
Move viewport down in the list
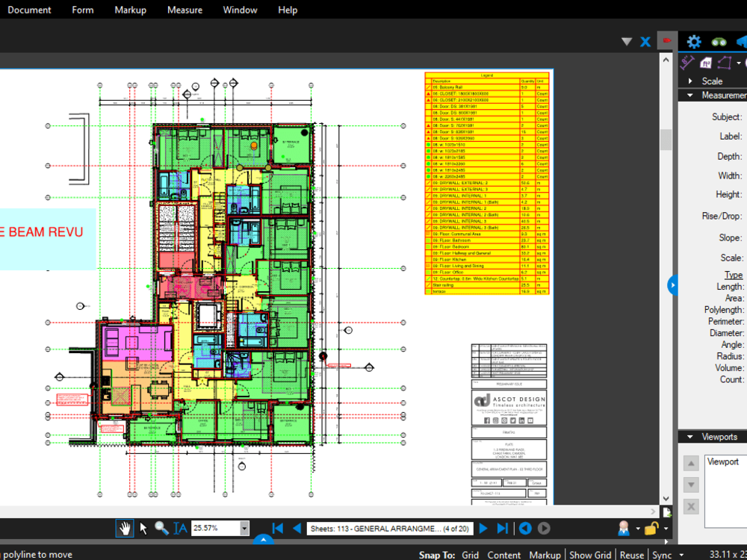pos(691,485)
